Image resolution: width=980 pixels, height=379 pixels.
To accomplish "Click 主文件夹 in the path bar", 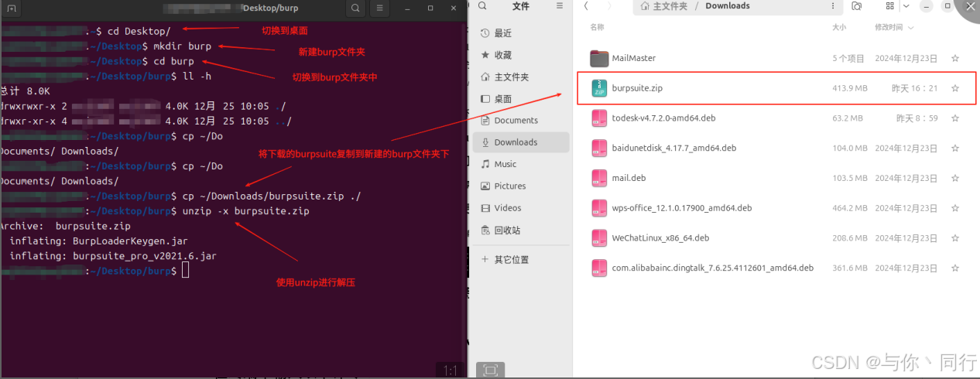I will 670,6.
